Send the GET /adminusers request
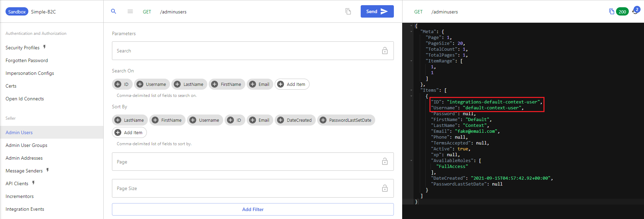 pyautogui.click(x=377, y=11)
